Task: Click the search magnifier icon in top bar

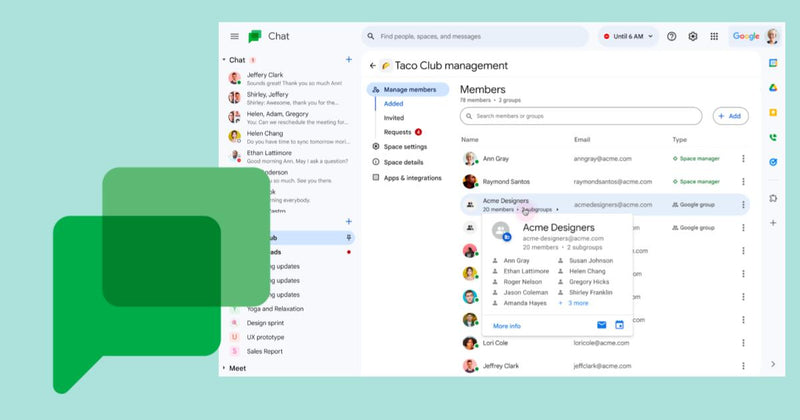Action: 371,36
